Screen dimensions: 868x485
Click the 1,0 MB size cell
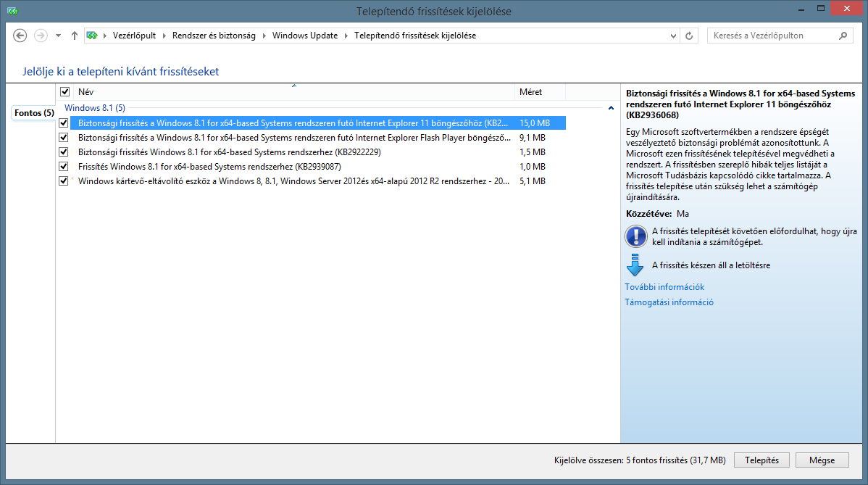click(x=532, y=166)
